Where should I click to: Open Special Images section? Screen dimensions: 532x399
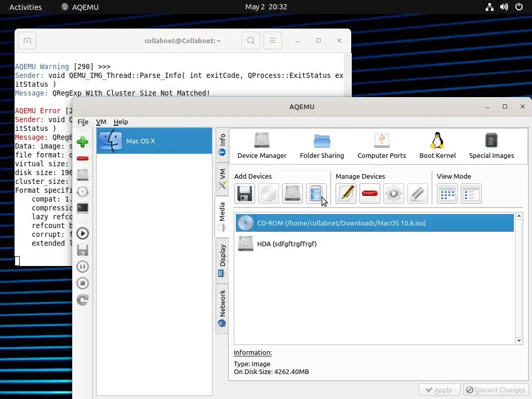tap(491, 146)
